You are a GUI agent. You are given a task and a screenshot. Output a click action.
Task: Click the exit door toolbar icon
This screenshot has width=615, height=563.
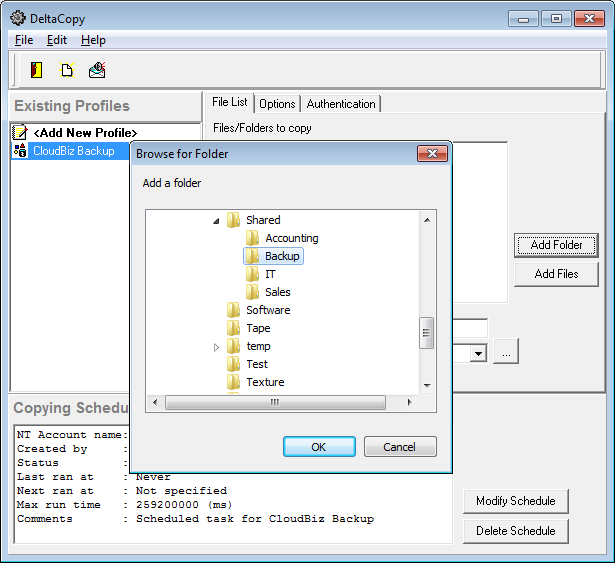tap(37, 70)
